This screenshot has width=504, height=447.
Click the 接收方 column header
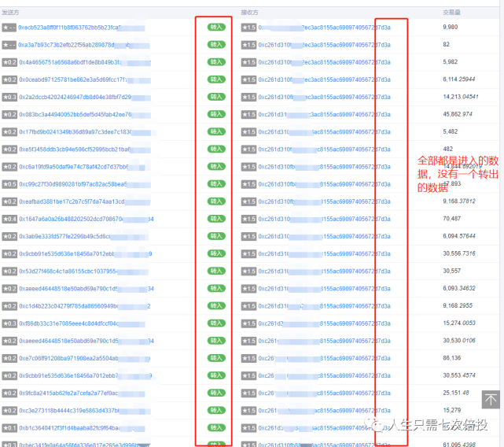coord(250,13)
